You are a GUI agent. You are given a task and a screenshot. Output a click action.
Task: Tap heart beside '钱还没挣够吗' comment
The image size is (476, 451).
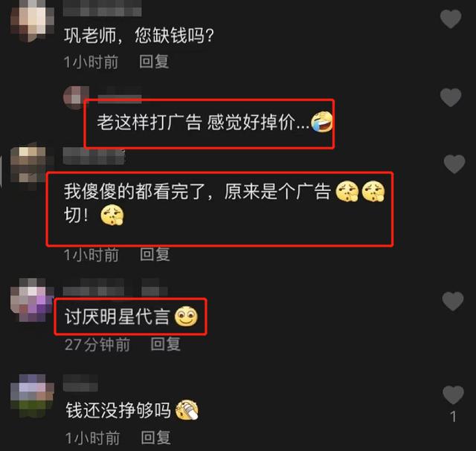[x=453, y=395]
